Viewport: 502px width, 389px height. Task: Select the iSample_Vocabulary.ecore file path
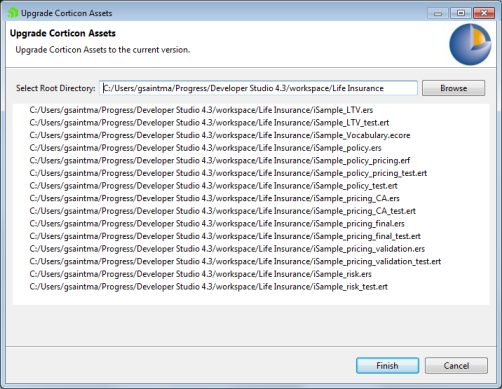tap(220, 135)
